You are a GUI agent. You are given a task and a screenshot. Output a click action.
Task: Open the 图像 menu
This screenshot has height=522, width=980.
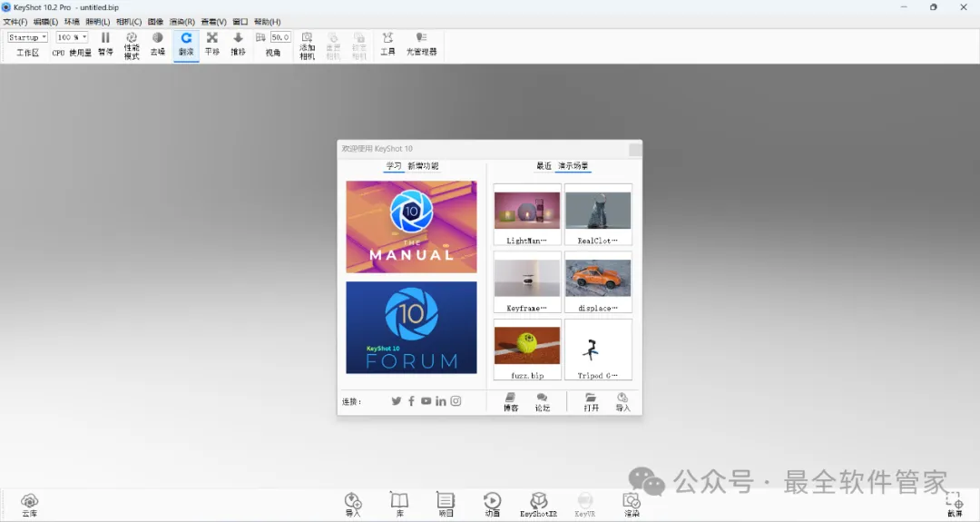pos(156,22)
